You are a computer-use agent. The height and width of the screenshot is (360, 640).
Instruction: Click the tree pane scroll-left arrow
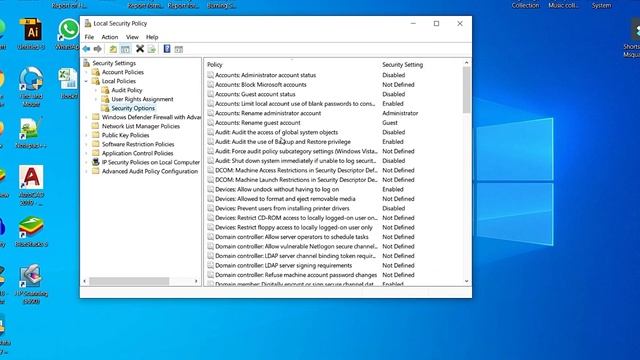[x=84, y=281]
